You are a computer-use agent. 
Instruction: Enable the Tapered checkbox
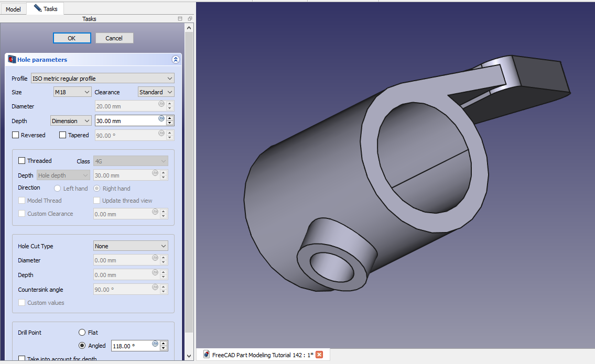point(63,135)
